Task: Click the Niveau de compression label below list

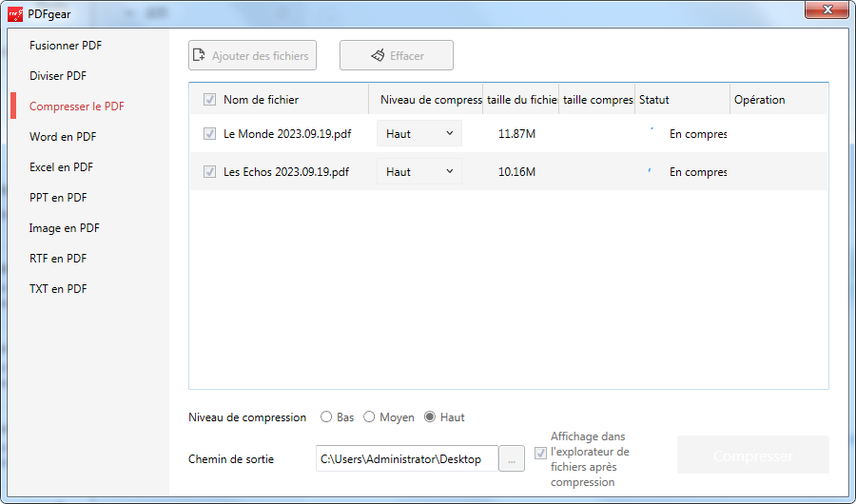Action: [x=247, y=417]
